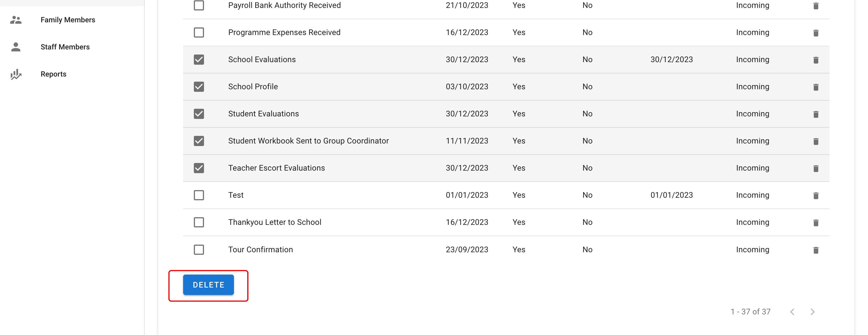Deselect Student Workbook Sent to Group Coordinator
This screenshot has height=335, width=868.
coord(199,141)
